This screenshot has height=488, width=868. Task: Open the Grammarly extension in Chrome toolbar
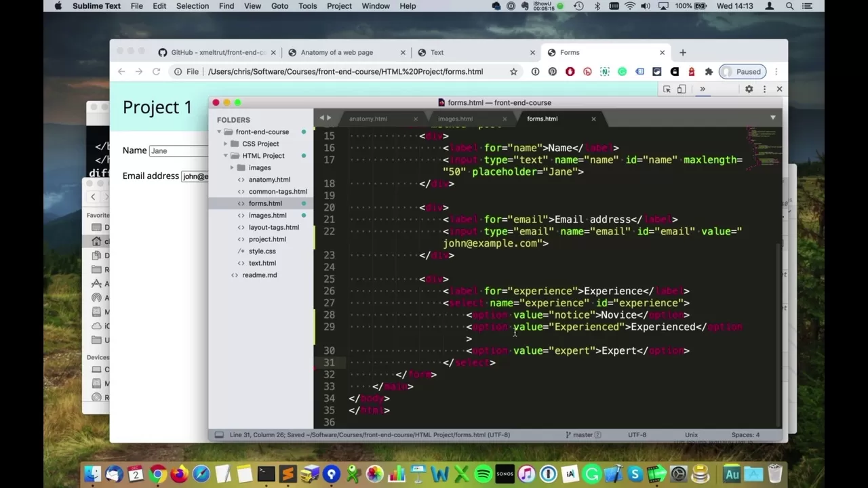tap(622, 71)
